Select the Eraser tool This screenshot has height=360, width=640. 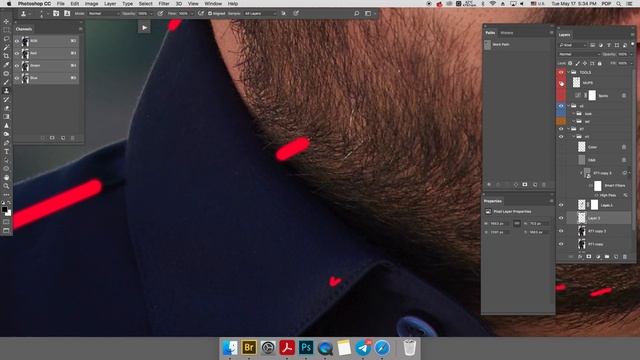pos(6,108)
